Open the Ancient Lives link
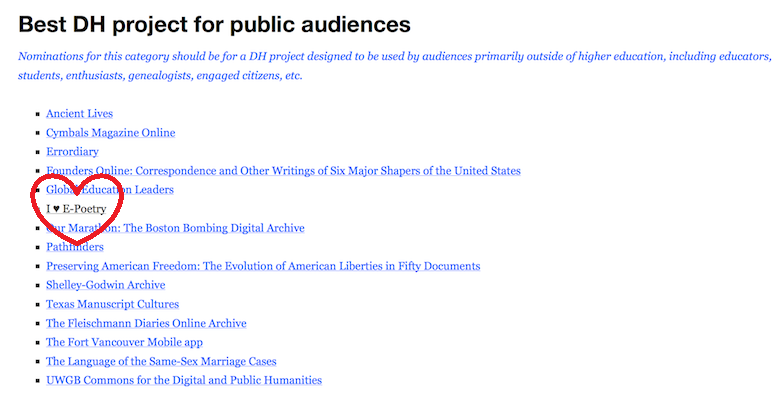 [80, 113]
